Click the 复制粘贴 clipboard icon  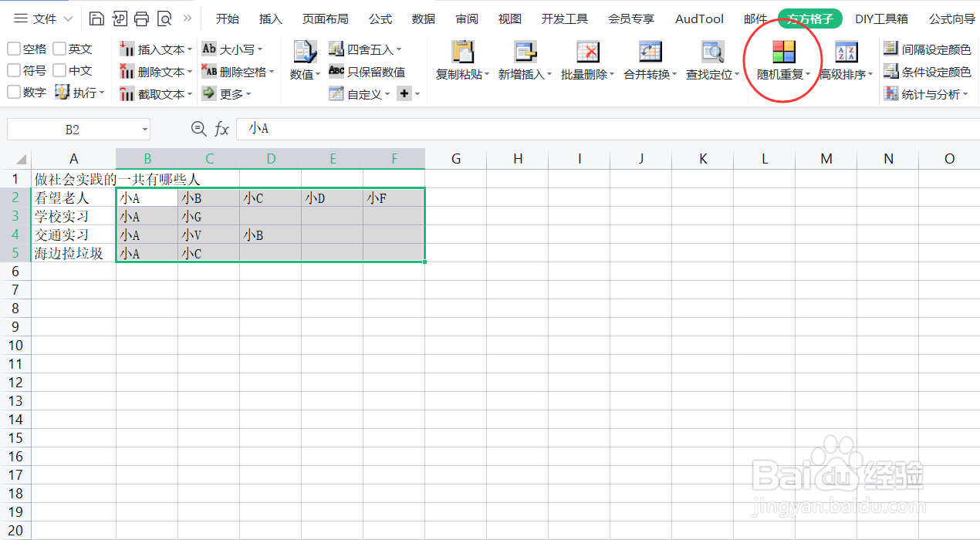tap(463, 52)
